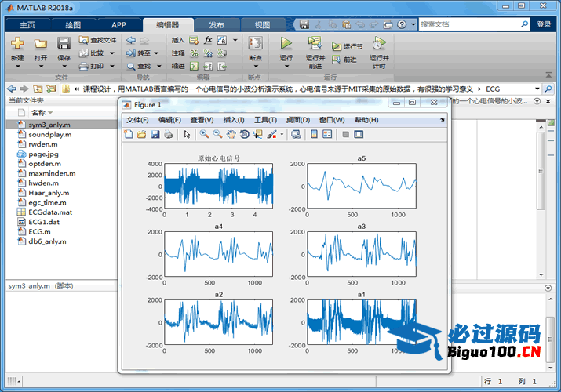Click the Print (打印) icon in the ribbon
This screenshot has width=561, height=392.
pyautogui.click(x=83, y=66)
